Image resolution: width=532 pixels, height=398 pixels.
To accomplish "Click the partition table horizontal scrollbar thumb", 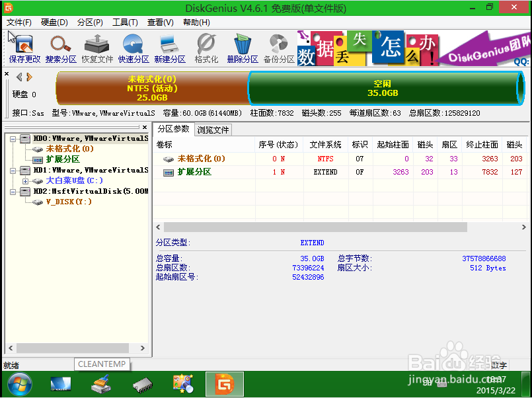I will (x=315, y=227).
